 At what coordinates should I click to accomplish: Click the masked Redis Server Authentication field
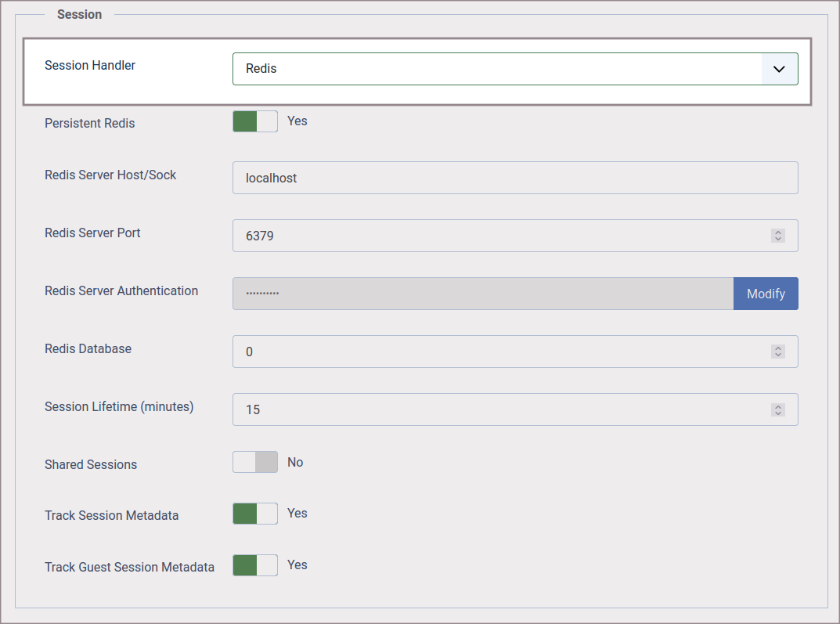(x=482, y=294)
